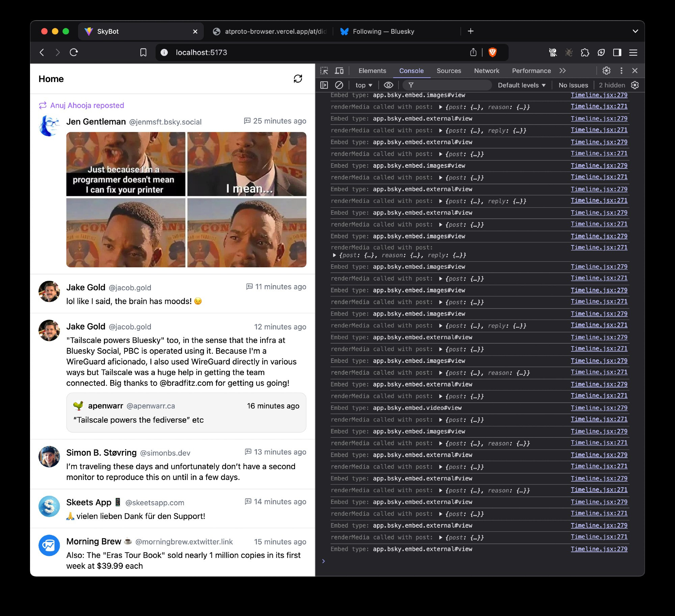The width and height of the screenshot is (675, 616).
Task: Open the Anuj Ahooja reposted link
Action: pyautogui.click(x=87, y=105)
